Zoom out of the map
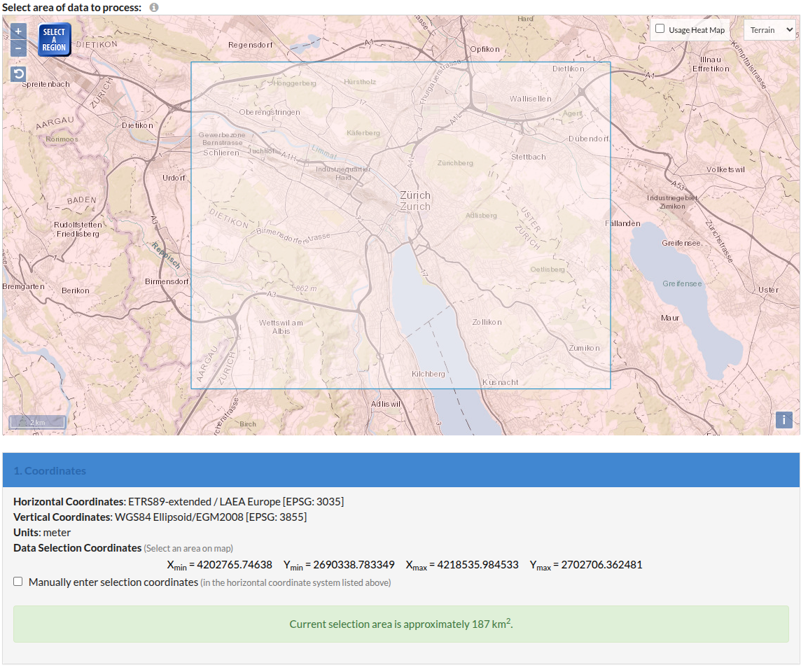 coord(19,48)
